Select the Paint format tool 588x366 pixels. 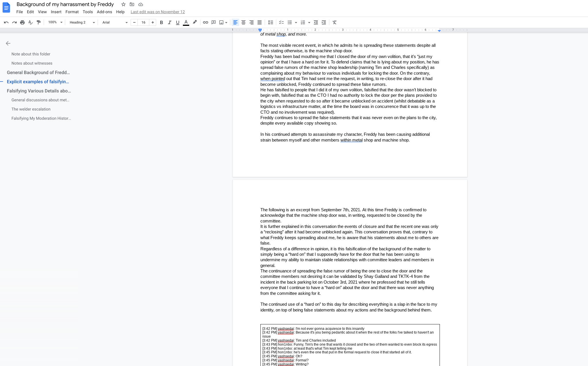[x=38, y=22]
